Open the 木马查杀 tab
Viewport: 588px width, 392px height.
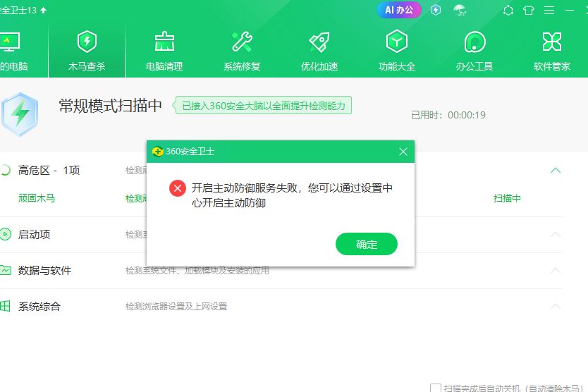(x=87, y=51)
